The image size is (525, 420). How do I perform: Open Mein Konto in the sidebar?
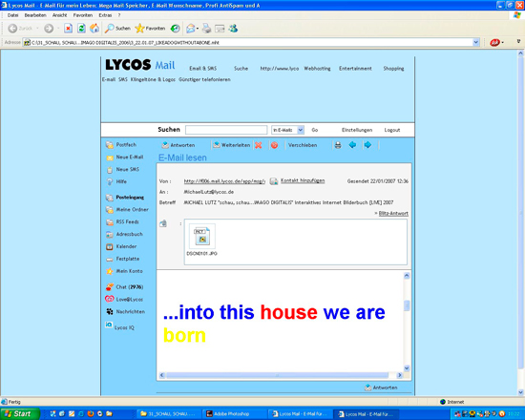tap(124, 271)
